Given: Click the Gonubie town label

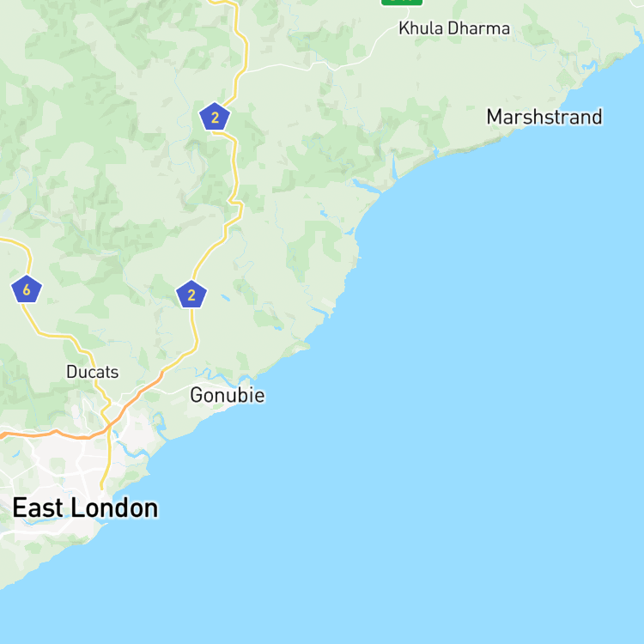Looking at the screenshot, I should 228,395.
